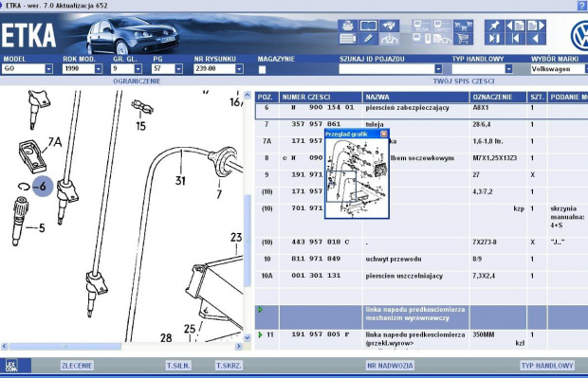Screen dimensions: 588x378
Task: Open the T.SKRZ. bottom tab
Action: [229, 366]
